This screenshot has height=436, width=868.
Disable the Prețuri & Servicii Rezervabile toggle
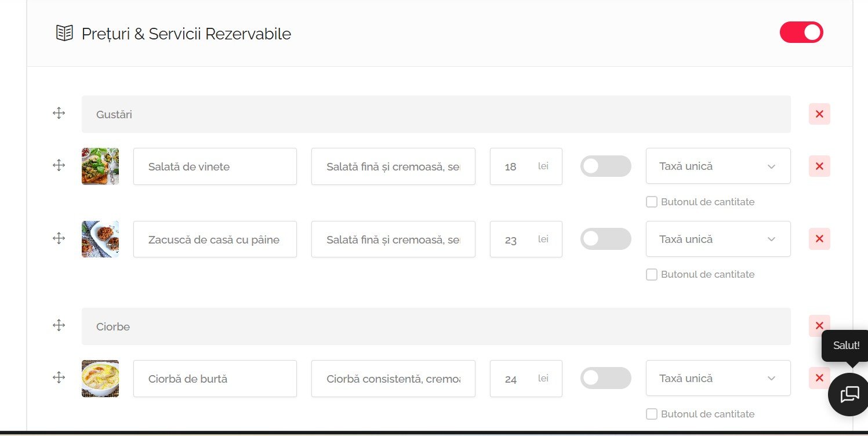pos(801,32)
